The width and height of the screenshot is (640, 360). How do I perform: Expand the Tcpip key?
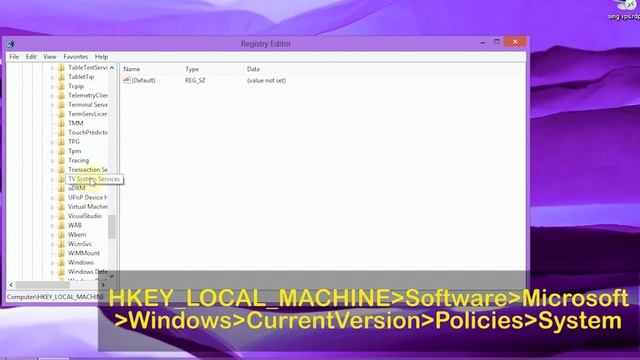(52, 86)
